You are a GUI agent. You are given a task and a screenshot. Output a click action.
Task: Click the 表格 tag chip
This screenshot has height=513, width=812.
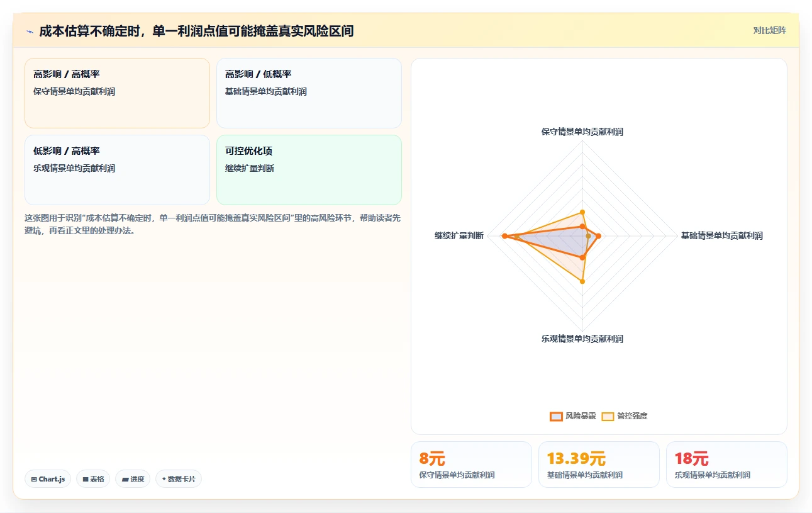point(93,479)
